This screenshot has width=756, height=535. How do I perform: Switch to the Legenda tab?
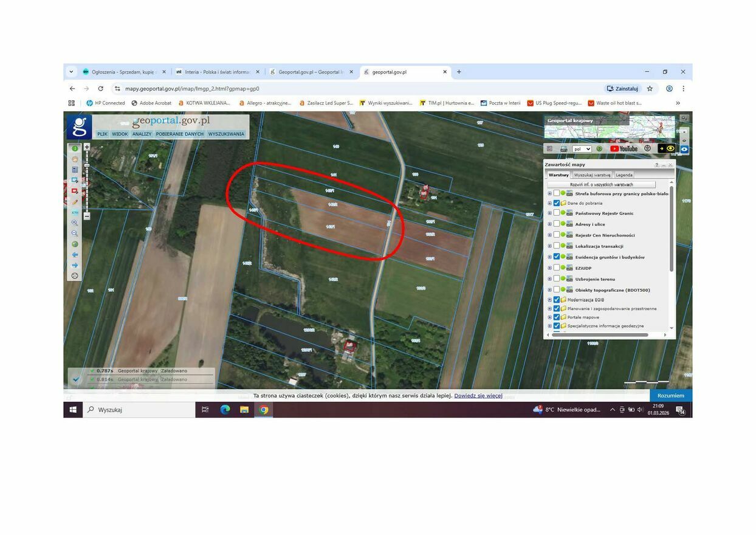coord(624,175)
